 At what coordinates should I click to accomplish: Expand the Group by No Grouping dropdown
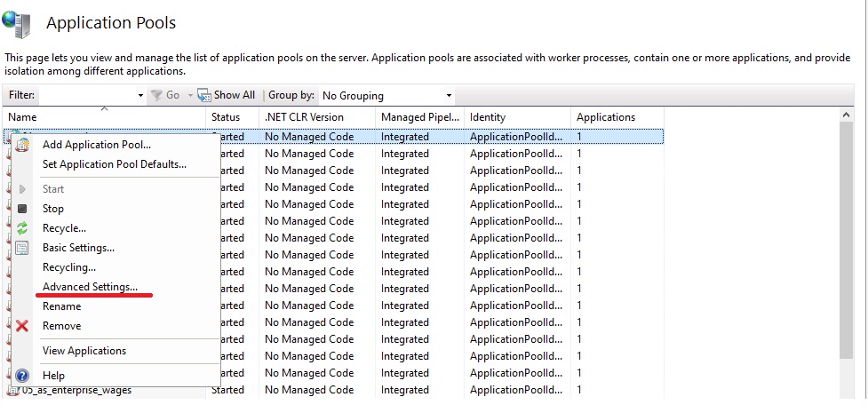pos(449,95)
